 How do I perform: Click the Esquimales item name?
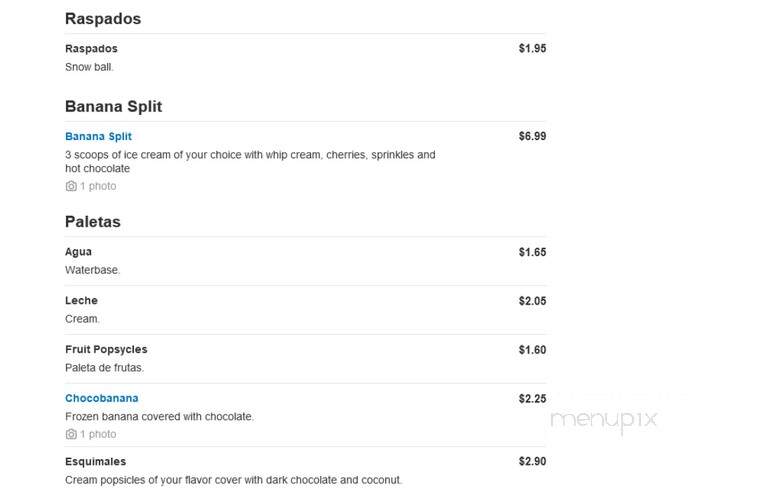[x=95, y=462]
